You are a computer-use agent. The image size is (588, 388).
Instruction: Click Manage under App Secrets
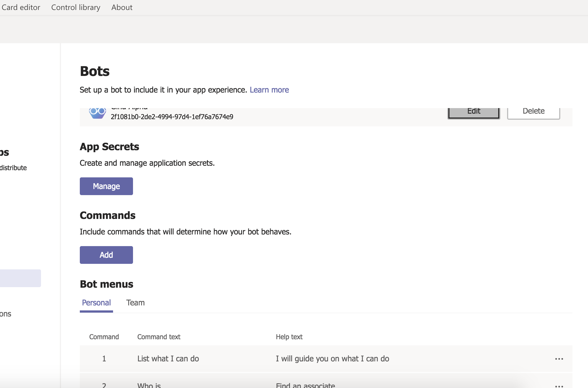(106, 186)
